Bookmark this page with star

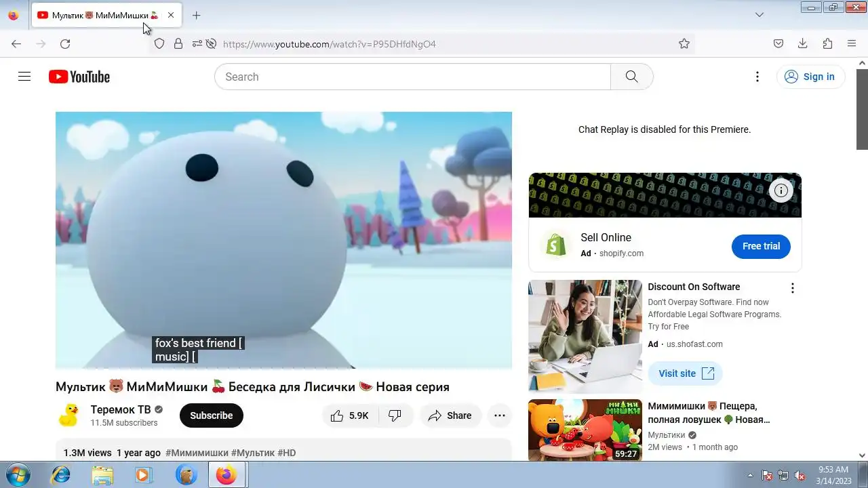click(684, 43)
